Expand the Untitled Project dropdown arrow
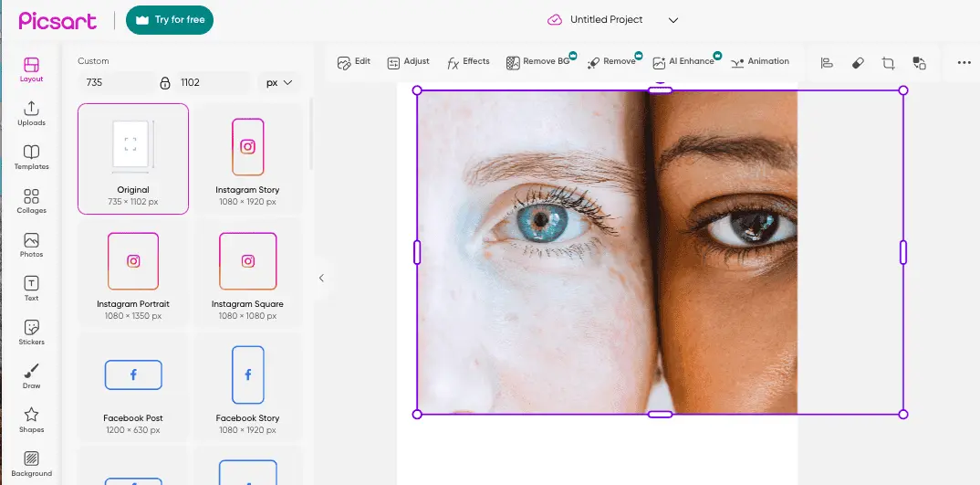The height and width of the screenshot is (485, 980). pos(673,20)
